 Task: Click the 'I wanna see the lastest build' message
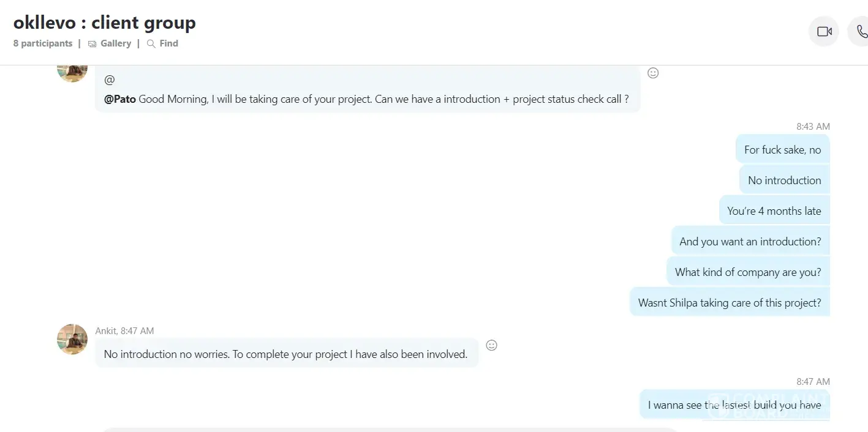click(734, 405)
